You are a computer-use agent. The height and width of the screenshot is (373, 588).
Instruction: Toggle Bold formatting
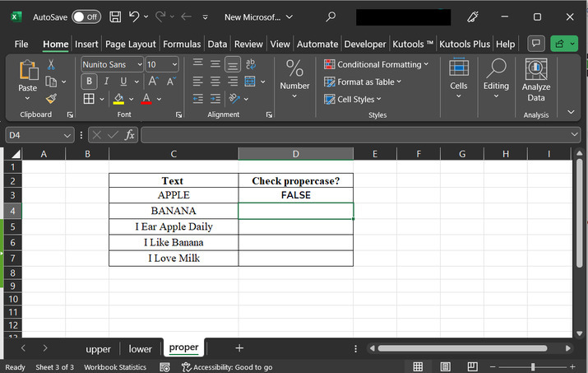89,82
